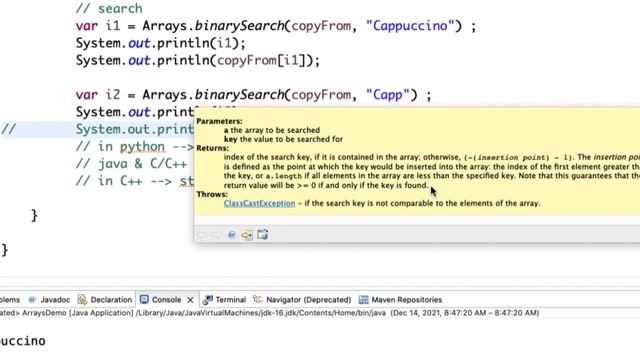The height and width of the screenshot is (360, 640).
Task: Show hover content in Javadoc view (@ icon)
Action: 232,235
